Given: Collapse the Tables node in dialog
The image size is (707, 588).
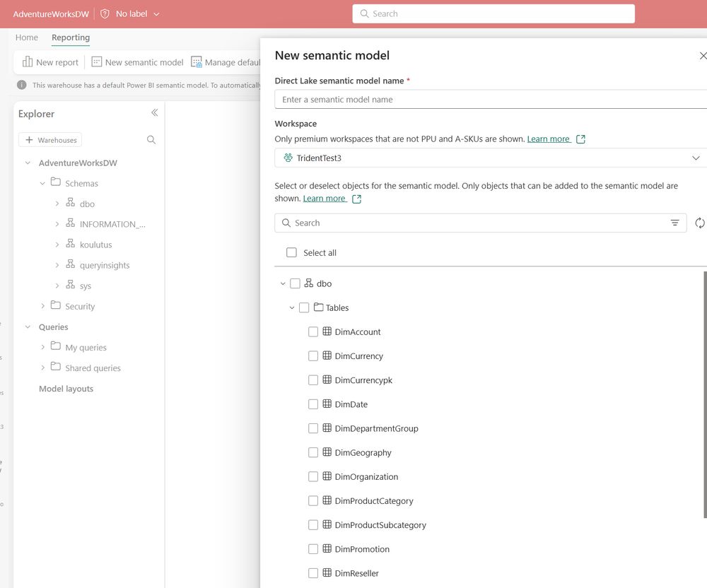Looking at the screenshot, I should coord(292,307).
